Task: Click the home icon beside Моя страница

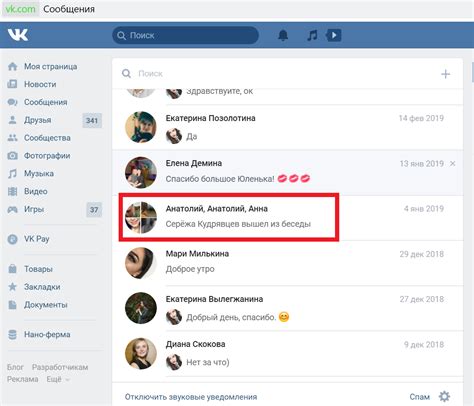Action: [x=12, y=66]
